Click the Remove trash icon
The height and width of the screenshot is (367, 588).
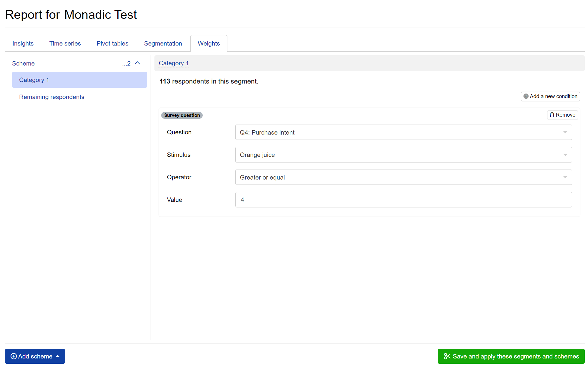click(553, 114)
